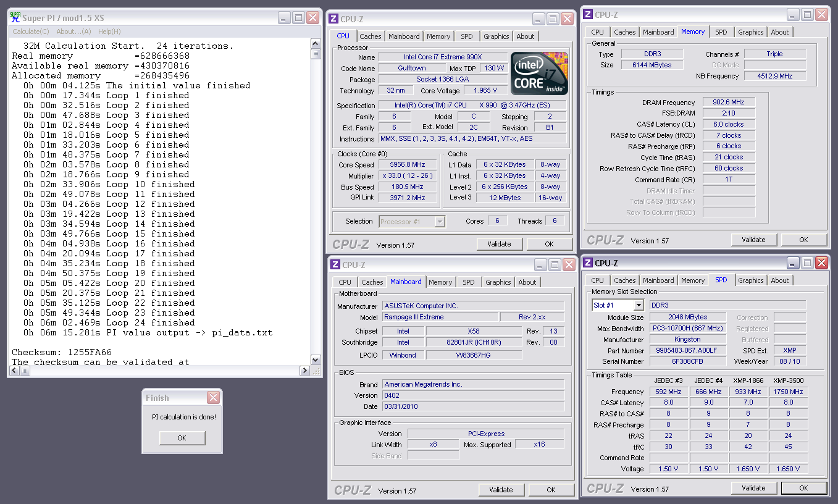Open Graphics tab in the processor info window

497,36
